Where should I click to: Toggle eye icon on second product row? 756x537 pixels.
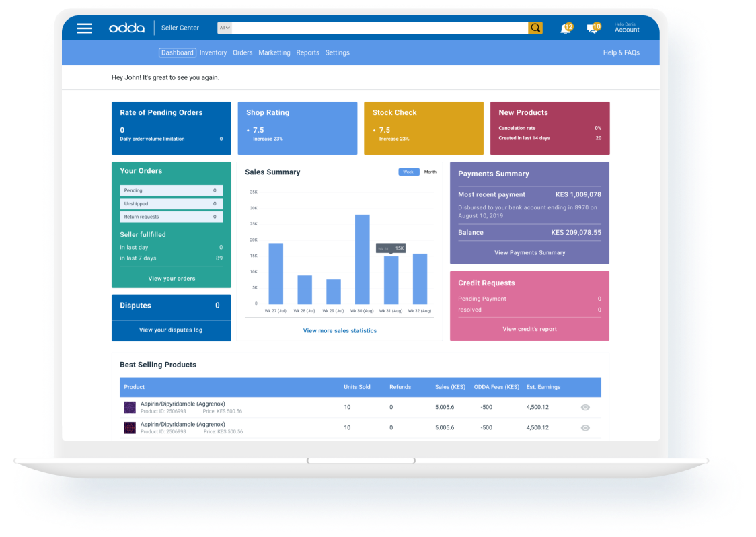coord(585,427)
